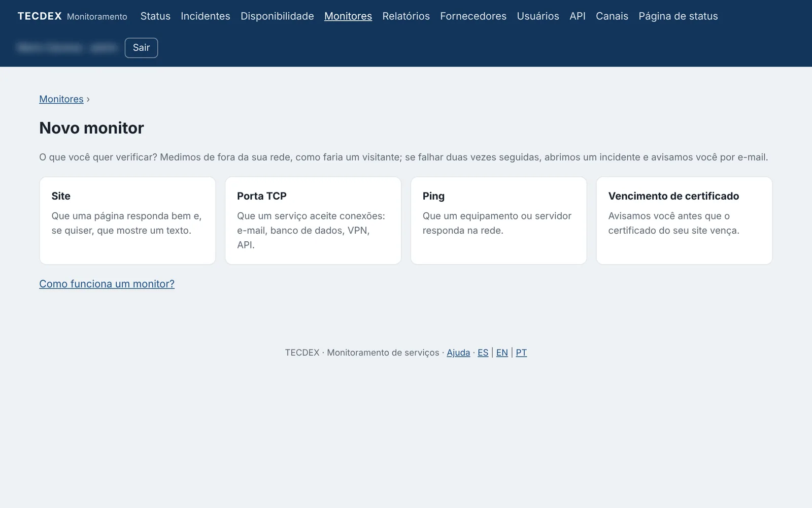Open Relatórios in the nav bar
812x508 pixels.
click(406, 16)
